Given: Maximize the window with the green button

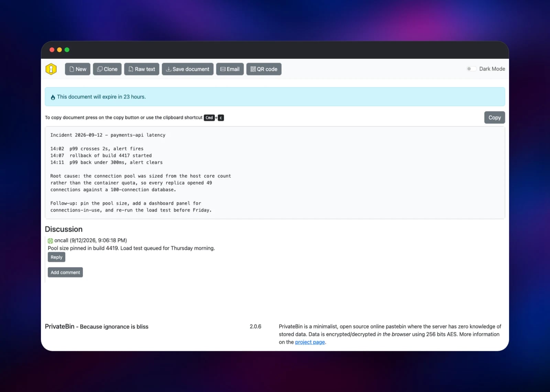Looking at the screenshot, I should (67, 50).
